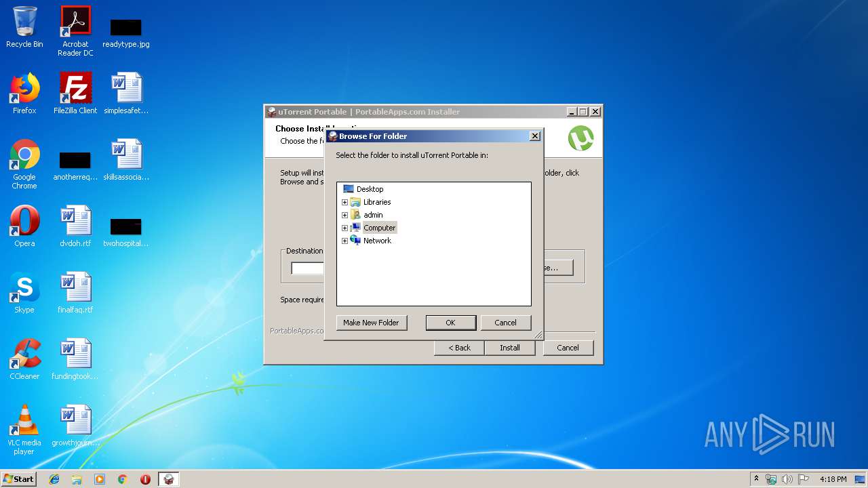Minimize the uTorrent Portable installer window
Image resolution: width=868 pixels, height=488 pixels.
coord(572,112)
